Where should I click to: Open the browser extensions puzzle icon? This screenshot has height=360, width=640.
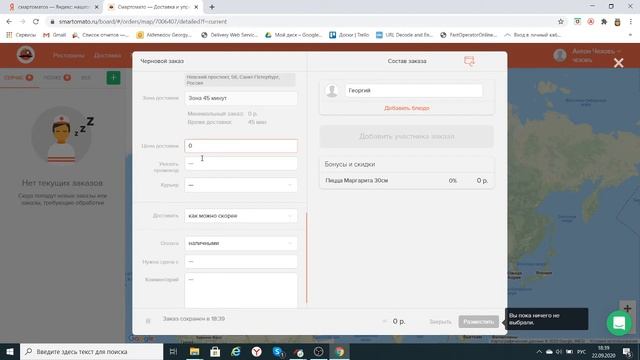604,22
